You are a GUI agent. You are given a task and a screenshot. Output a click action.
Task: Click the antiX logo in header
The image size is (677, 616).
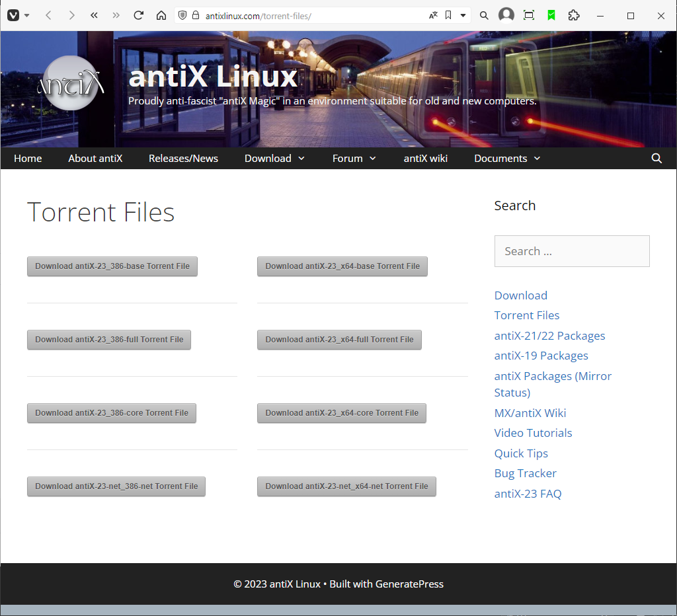coord(71,83)
